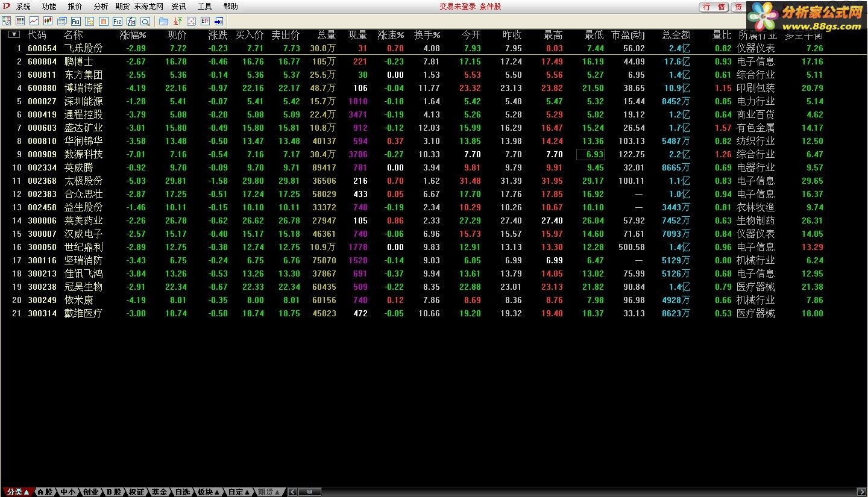Sort by the 换手% column header
This screenshot has height=497, width=868.
[427, 35]
